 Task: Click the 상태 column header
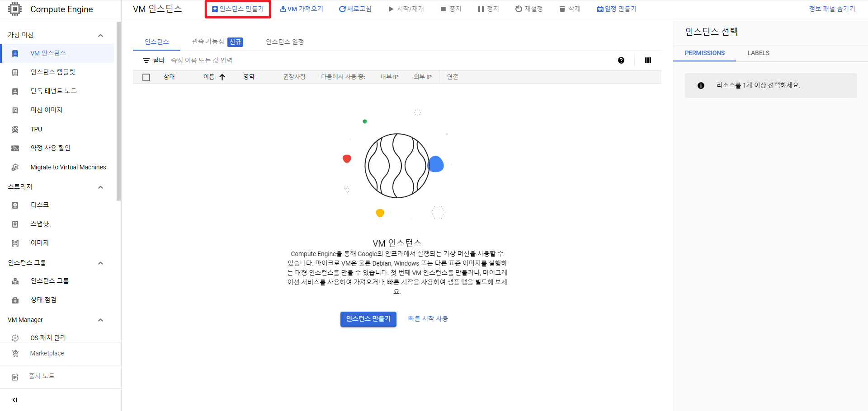169,77
